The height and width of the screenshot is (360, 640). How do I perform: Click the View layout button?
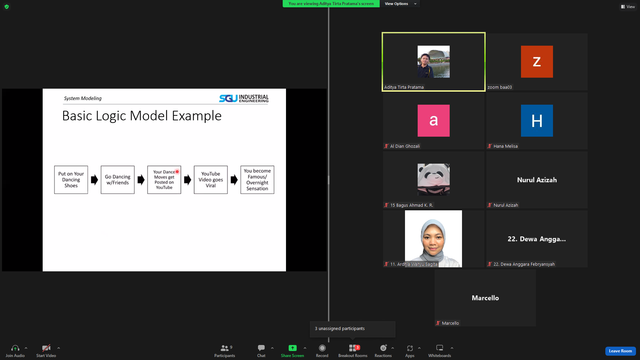click(x=628, y=7)
